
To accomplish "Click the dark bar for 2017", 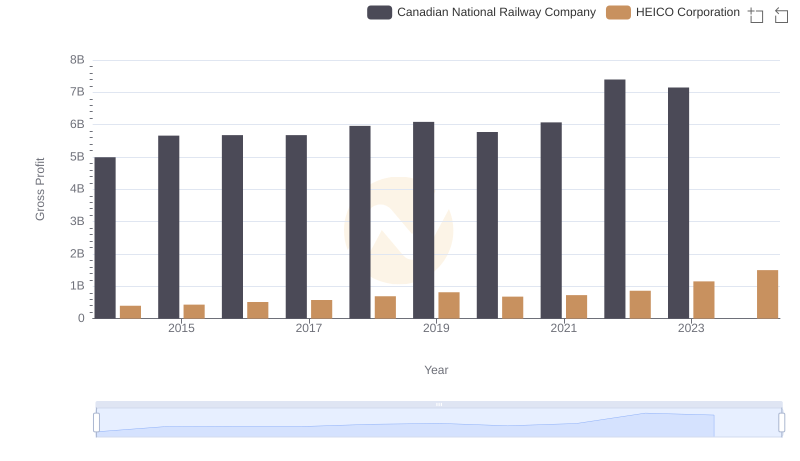I will 296,227.
